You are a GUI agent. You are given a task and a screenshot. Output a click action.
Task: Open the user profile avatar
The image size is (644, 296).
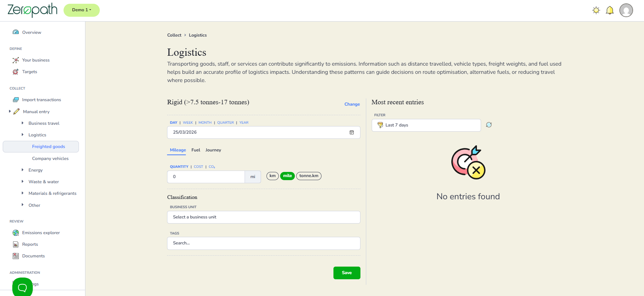[x=626, y=10]
